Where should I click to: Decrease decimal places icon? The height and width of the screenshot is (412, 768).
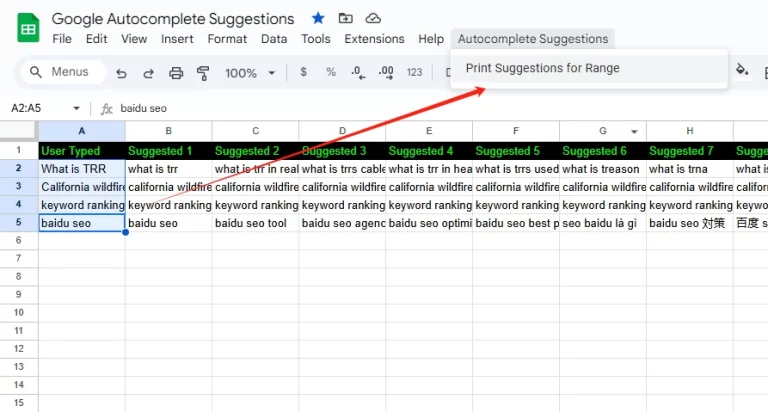(358, 73)
